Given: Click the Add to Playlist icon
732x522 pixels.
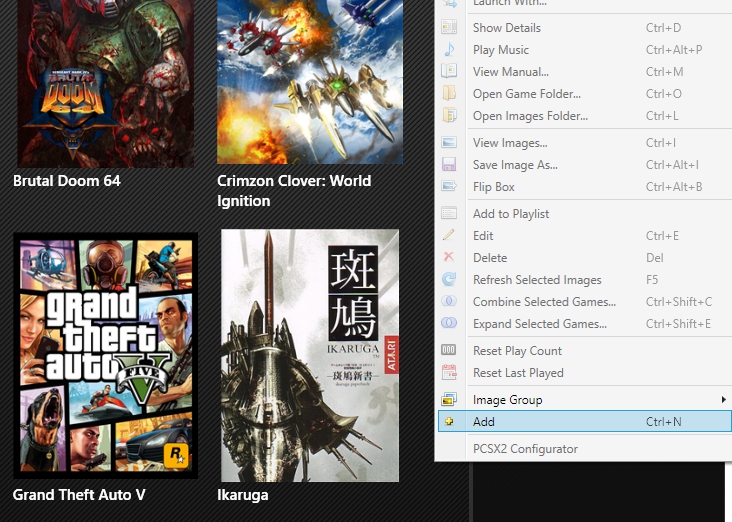Looking at the screenshot, I should tap(449, 213).
